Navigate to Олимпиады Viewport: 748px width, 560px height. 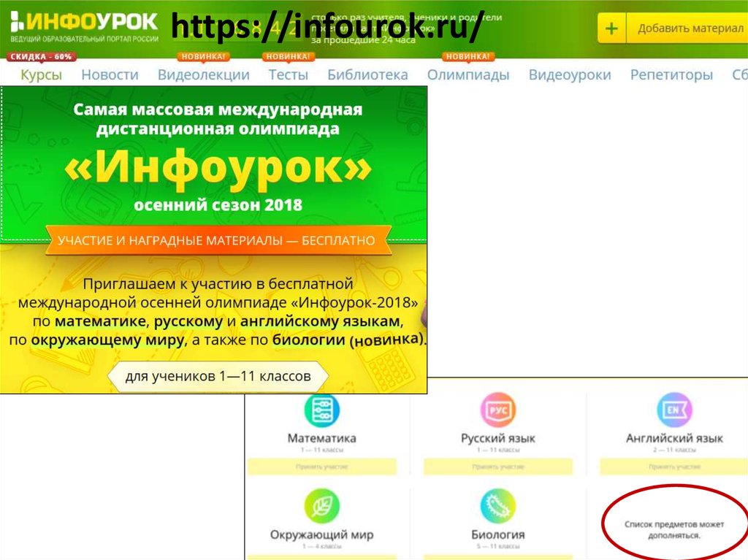coord(468,74)
